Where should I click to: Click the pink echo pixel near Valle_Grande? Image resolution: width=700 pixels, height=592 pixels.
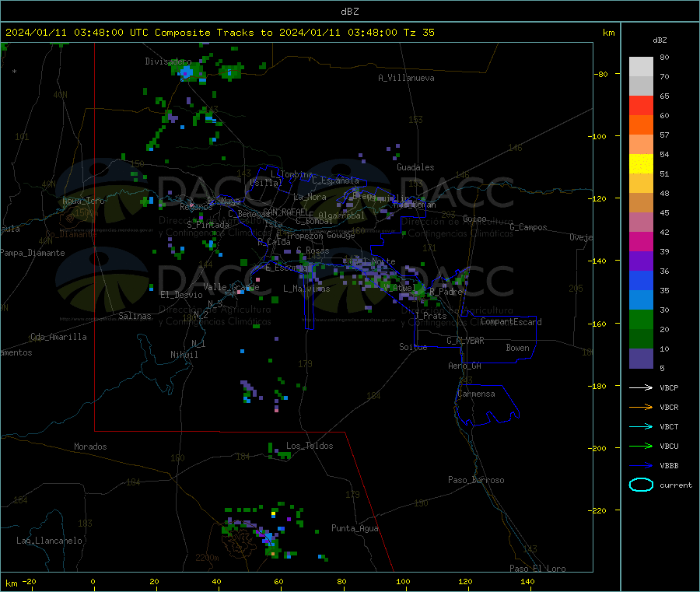(257, 279)
